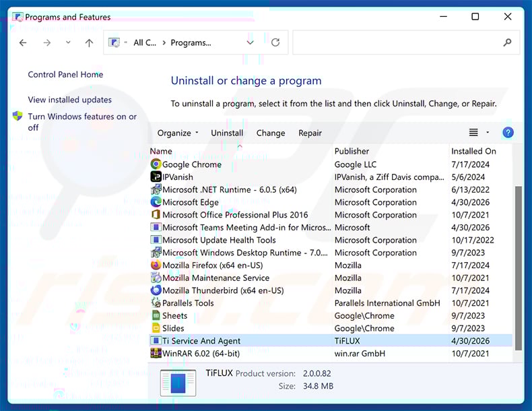Sort by the Installed On column header
Screen dimensions: 532x411
click(473, 151)
